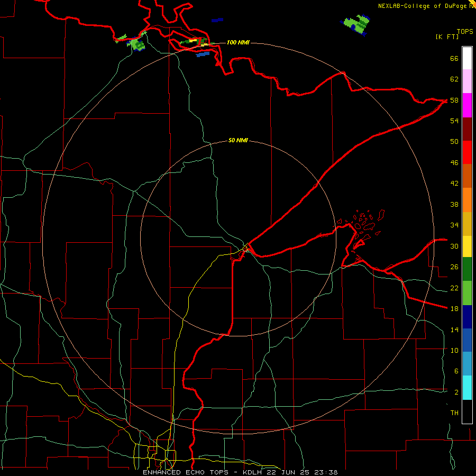The width and height of the screenshot is (476, 476).
Task: Click the '50' legend value
Action: [x=454, y=142]
